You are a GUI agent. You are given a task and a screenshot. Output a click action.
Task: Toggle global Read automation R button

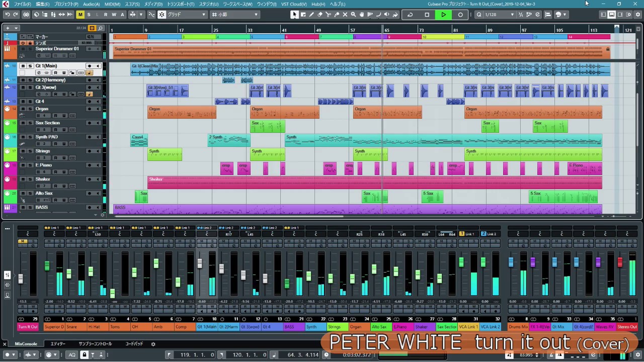pos(106,15)
